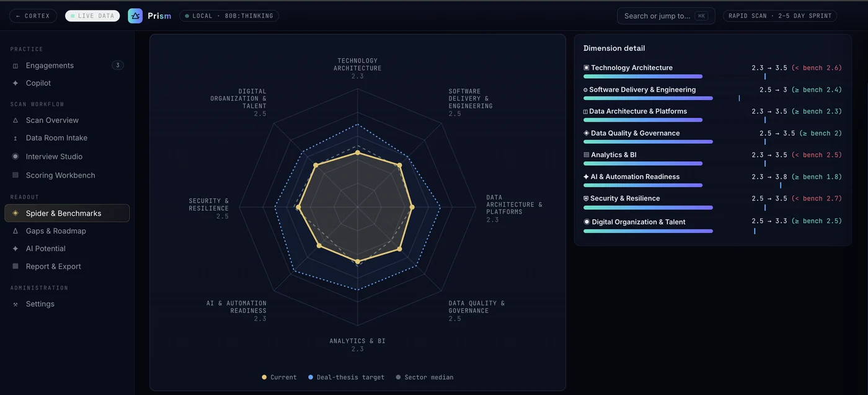
Task: Select Spider & Benchmarks in sidebar
Action: (x=67, y=213)
